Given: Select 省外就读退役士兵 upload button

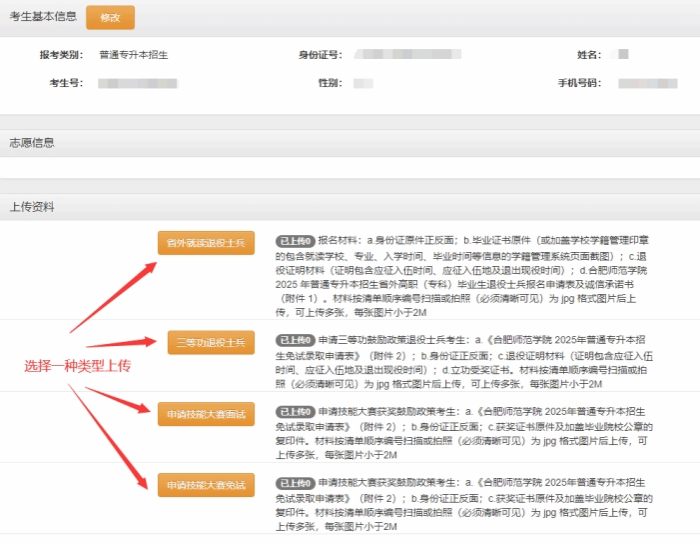Looking at the screenshot, I should pos(206,242).
